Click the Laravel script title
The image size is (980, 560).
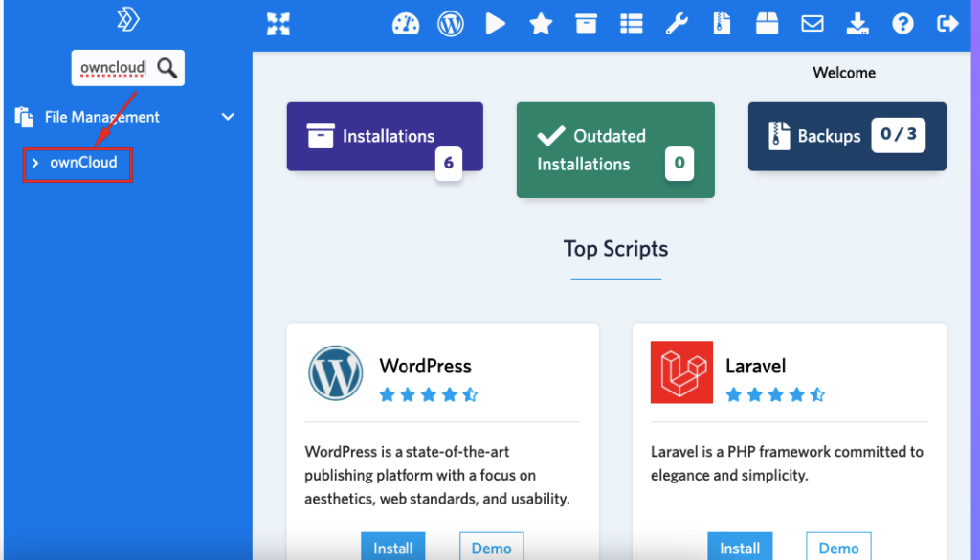[755, 366]
